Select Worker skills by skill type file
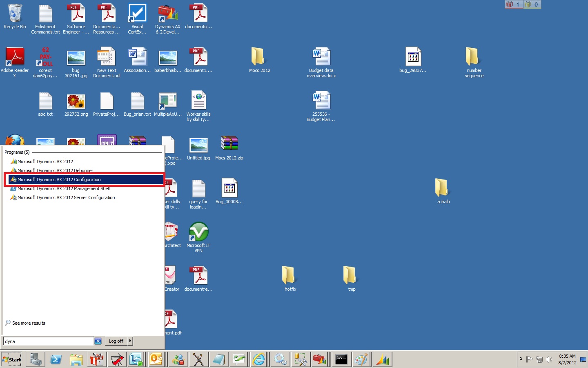Image resolution: width=588 pixels, height=368 pixels. [198, 106]
